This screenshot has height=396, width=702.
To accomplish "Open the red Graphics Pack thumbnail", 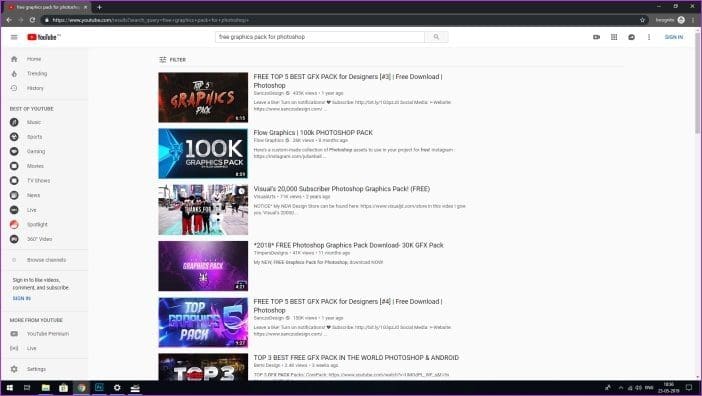I will coord(203,97).
